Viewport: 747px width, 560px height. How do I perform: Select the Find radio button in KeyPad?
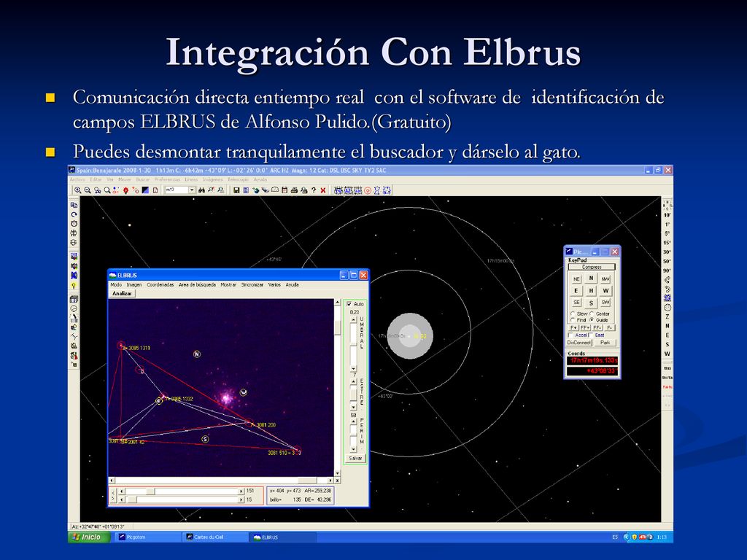tap(573, 320)
